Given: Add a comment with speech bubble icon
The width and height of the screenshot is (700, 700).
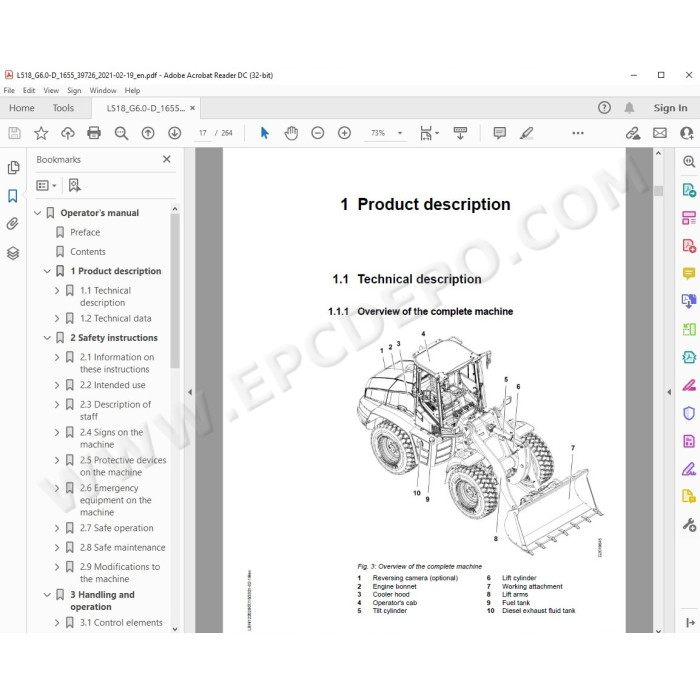Looking at the screenshot, I should click(500, 133).
